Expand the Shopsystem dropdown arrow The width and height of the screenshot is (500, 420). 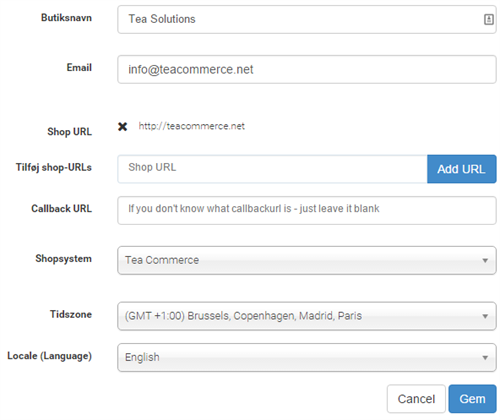485,260
